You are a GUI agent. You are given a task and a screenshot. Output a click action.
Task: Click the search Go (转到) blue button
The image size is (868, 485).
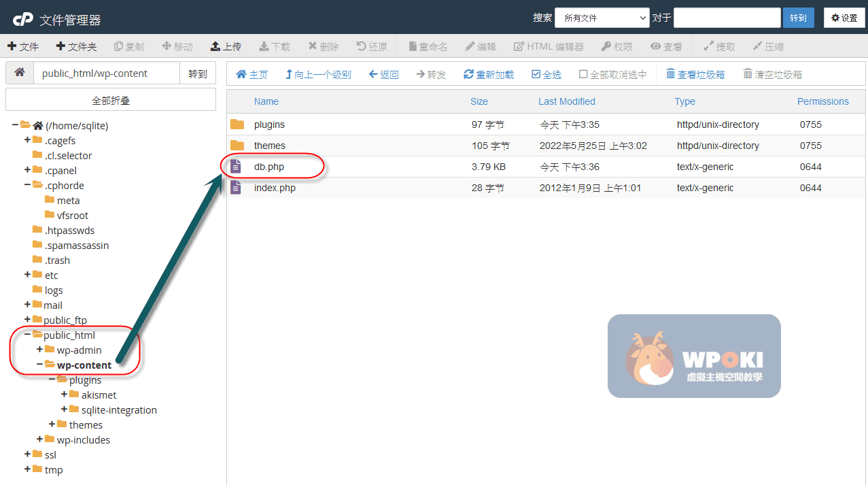[798, 18]
